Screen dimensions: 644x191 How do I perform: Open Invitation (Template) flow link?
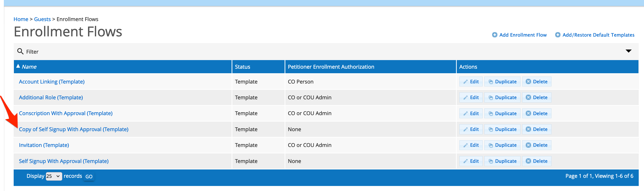[x=44, y=145]
